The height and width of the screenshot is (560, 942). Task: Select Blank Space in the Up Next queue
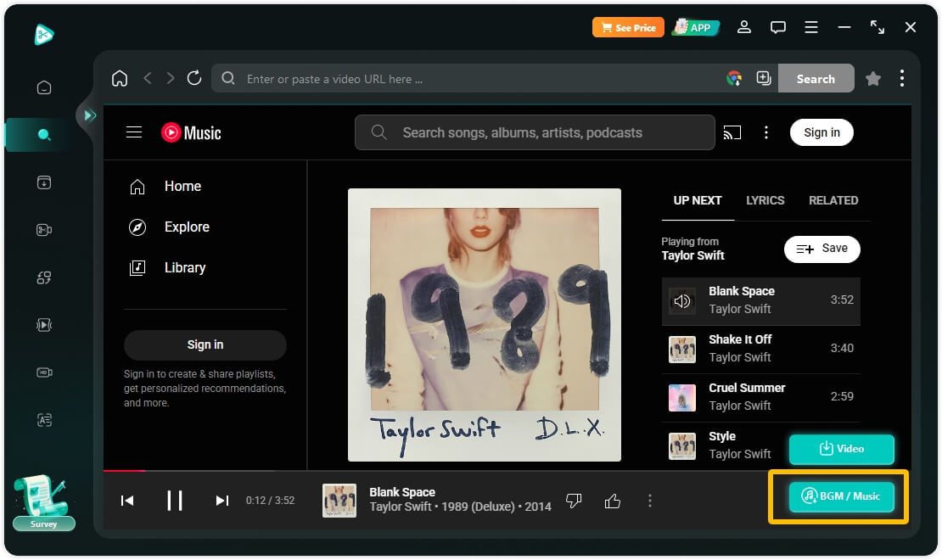(760, 301)
